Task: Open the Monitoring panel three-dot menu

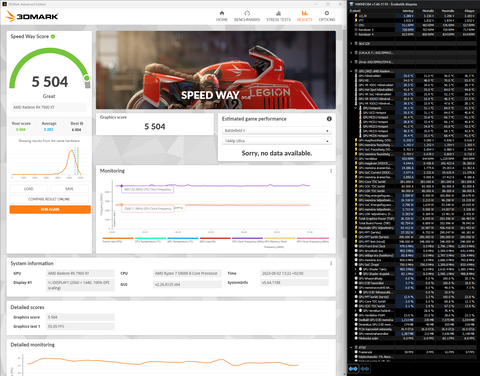Action: [x=331, y=171]
